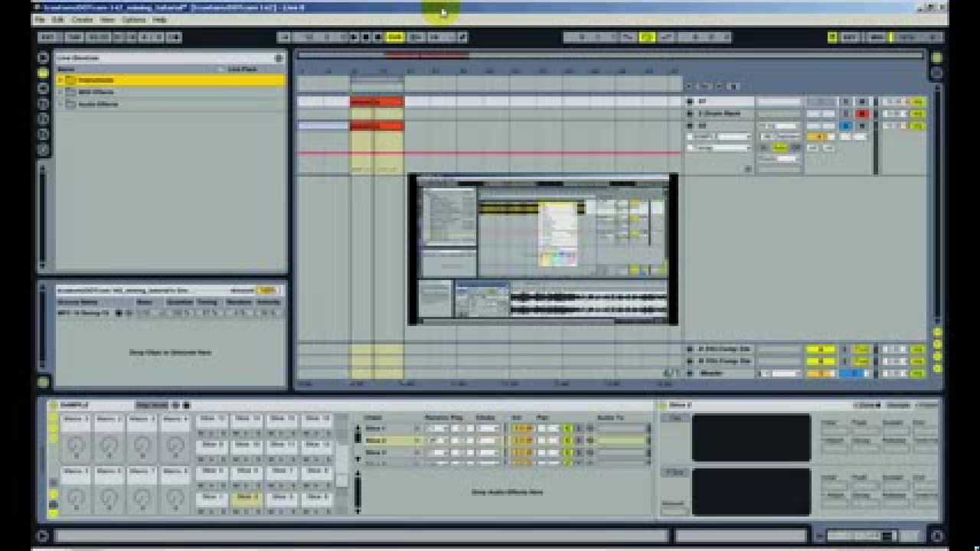Viewport: 980px width, 551px height.
Task: Unfold the first track in the arrangement
Action: pyautogui.click(x=690, y=101)
